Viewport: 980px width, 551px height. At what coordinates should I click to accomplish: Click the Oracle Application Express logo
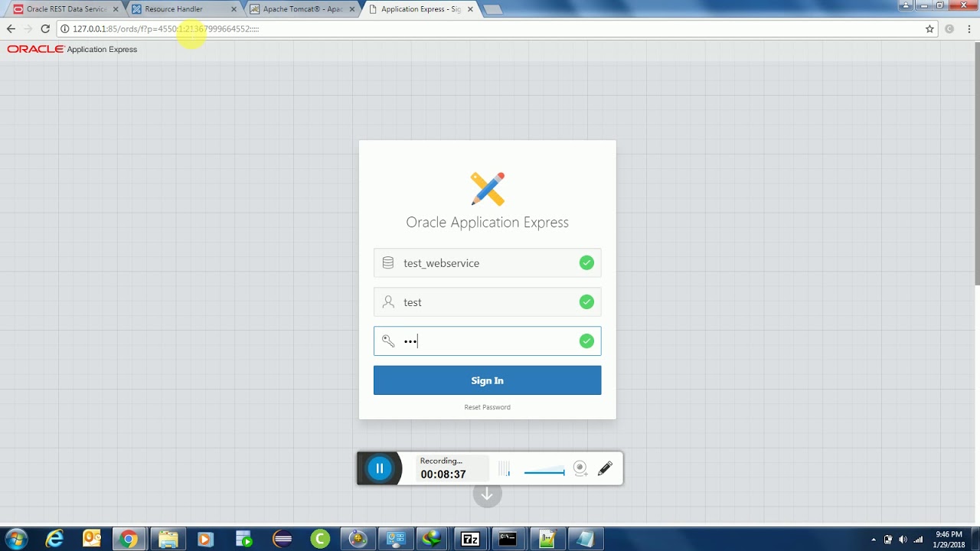(x=72, y=49)
